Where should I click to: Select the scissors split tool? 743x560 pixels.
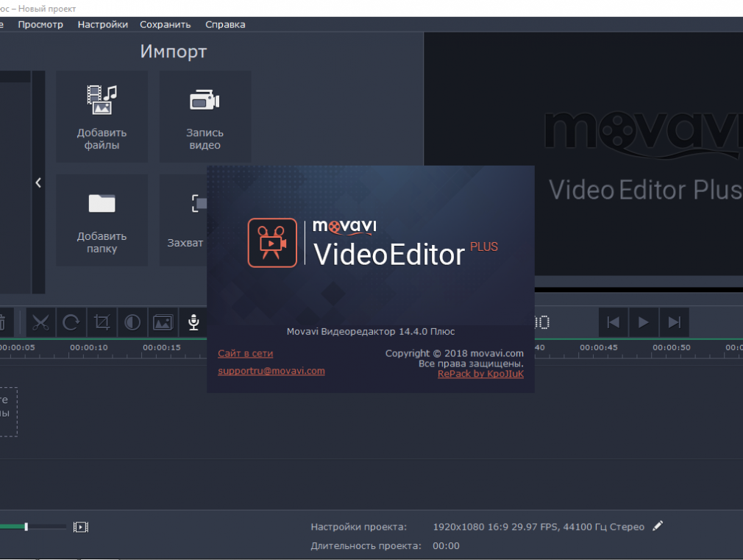[x=40, y=322]
